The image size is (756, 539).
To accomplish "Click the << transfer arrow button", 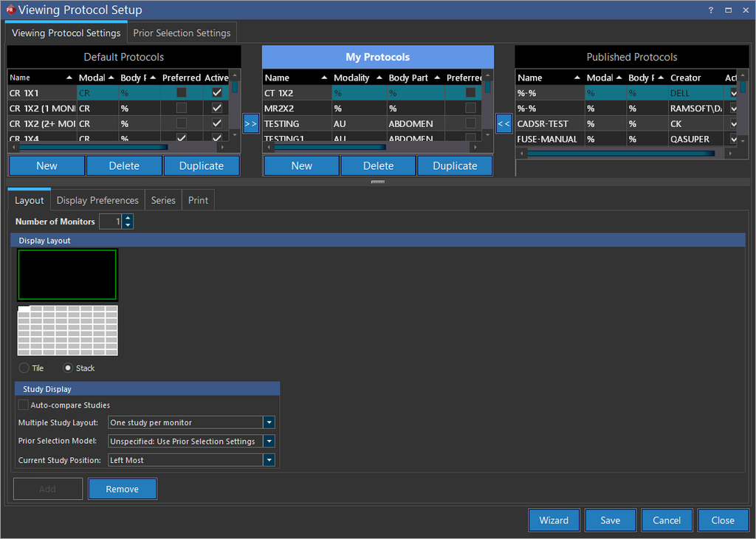I will point(504,124).
